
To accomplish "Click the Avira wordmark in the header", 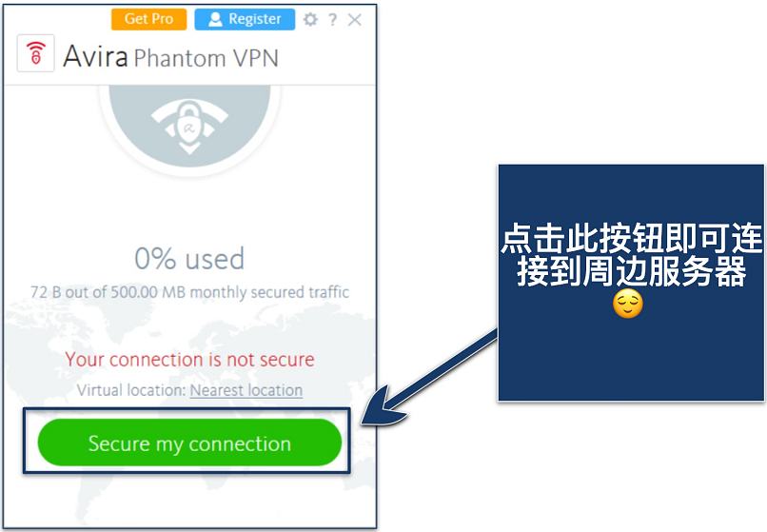I will click(x=95, y=56).
